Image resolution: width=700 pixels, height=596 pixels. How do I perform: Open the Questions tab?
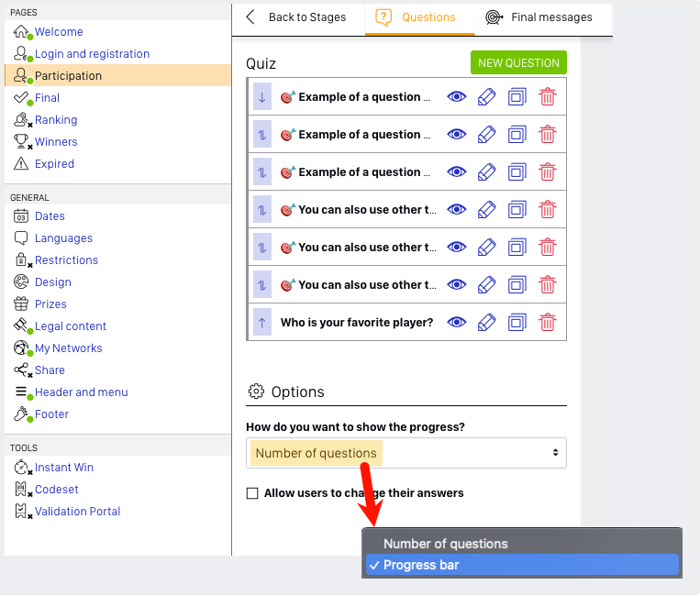coord(416,17)
